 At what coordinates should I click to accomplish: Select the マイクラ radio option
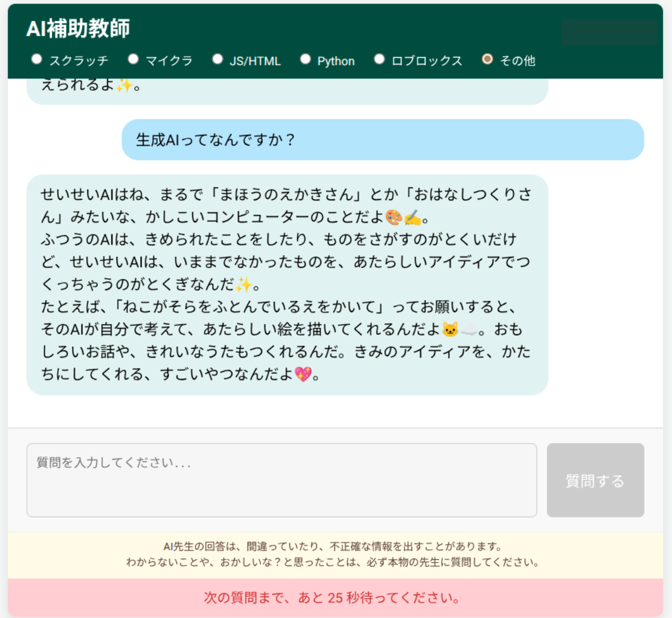133,59
